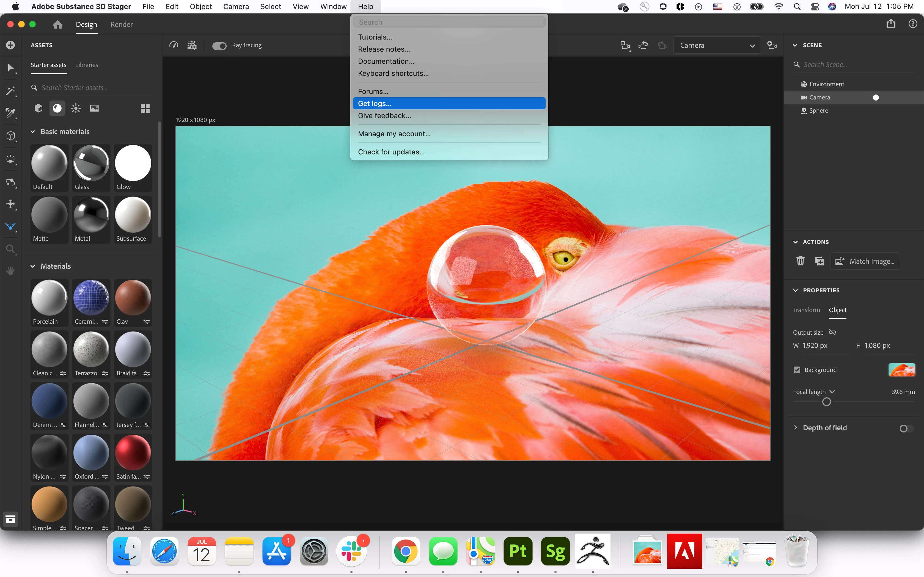Select the Lights filter icon in Assets
The height and width of the screenshot is (577, 924).
pos(76,108)
